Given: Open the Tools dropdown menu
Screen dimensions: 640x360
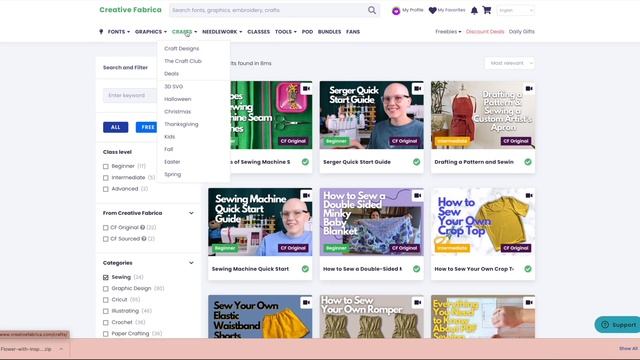Looking at the screenshot, I should (x=286, y=32).
